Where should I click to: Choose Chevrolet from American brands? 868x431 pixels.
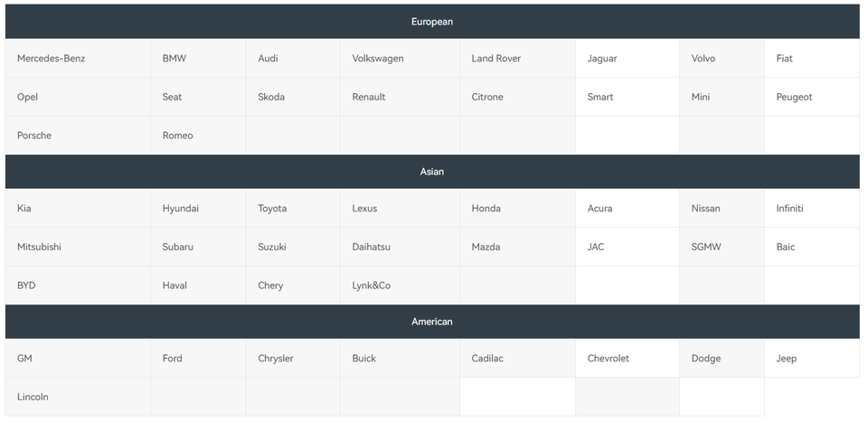pyautogui.click(x=609, y=359)
